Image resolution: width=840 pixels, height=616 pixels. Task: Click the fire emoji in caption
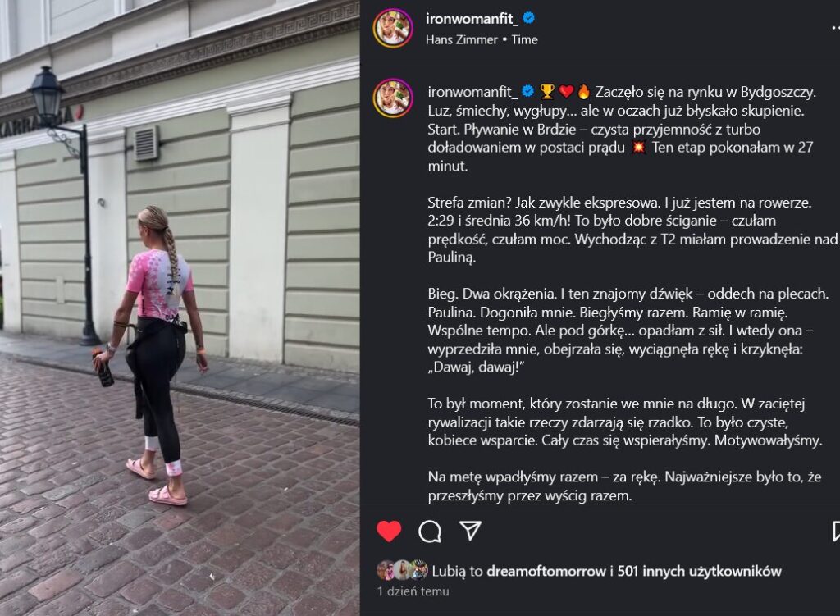click(583, 92)
